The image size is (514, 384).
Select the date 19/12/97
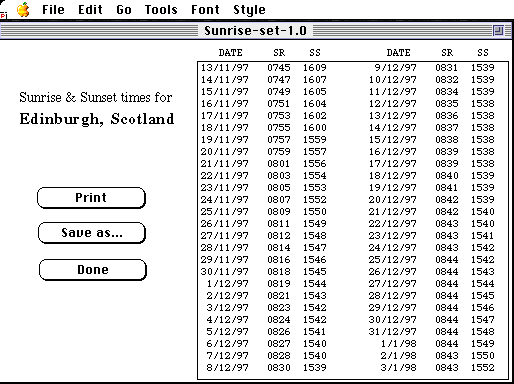[x=393, y=188]
